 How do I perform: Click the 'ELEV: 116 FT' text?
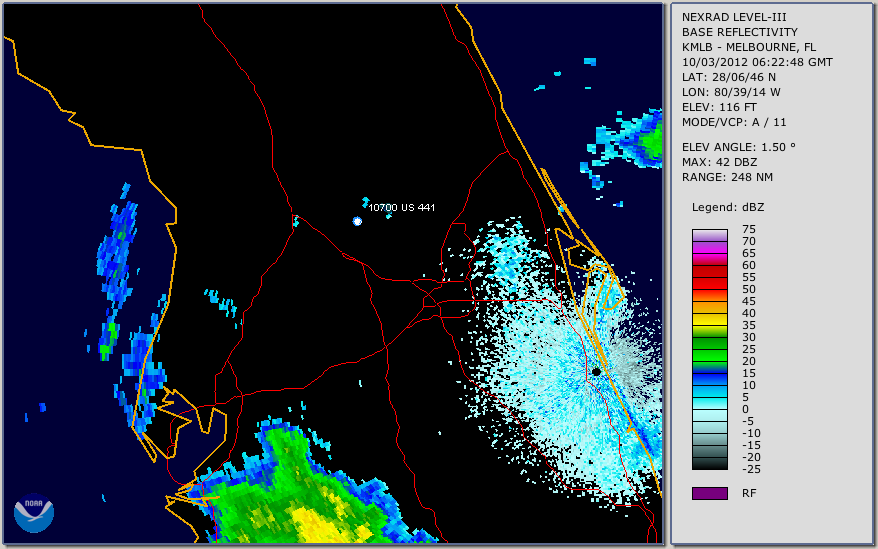pos(719,107)
